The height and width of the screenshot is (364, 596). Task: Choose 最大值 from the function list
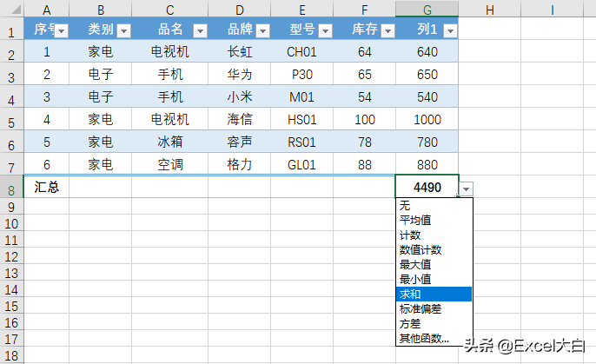pyautogui.click(x=434, y=264)
